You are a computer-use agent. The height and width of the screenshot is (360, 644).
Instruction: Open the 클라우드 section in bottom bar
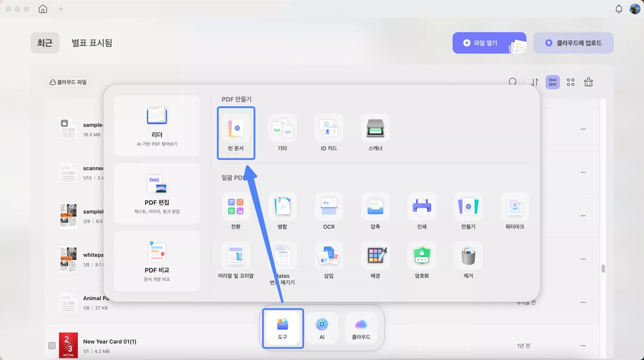(x=361, y=328)
